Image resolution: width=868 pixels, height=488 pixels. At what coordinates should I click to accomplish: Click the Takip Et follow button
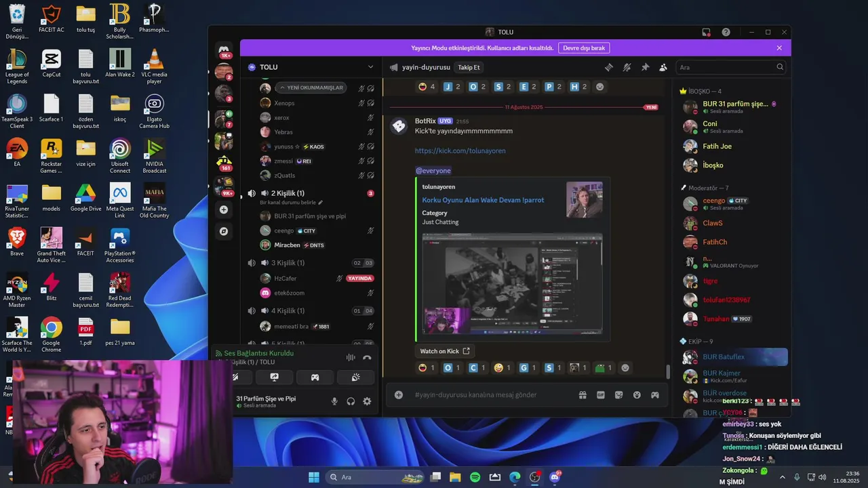(469, 67)
